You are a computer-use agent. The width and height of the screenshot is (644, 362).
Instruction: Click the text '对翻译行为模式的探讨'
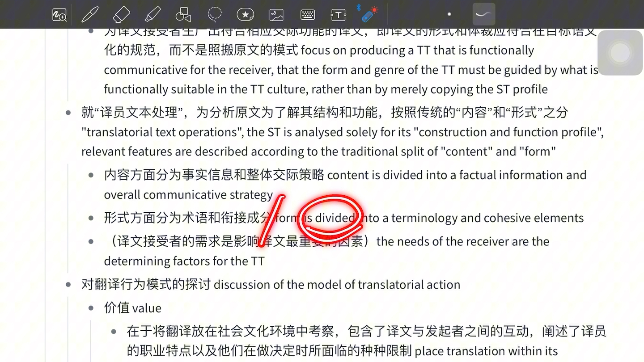coord(146,285)
